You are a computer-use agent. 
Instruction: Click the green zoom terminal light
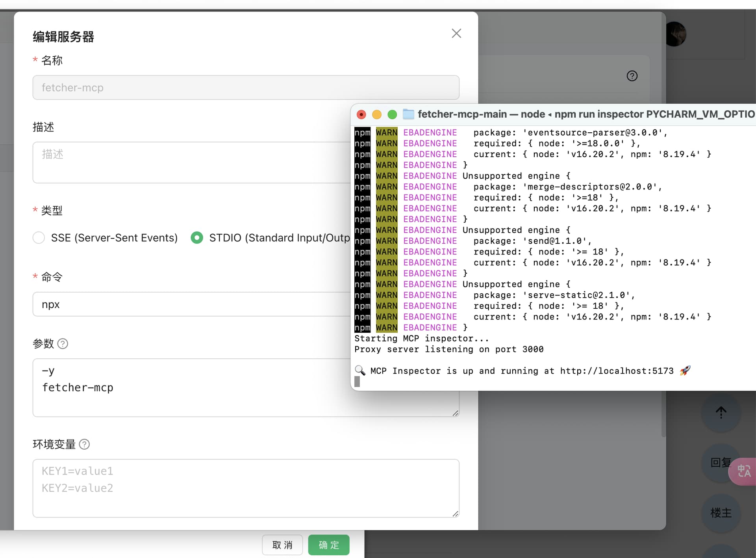392,115
